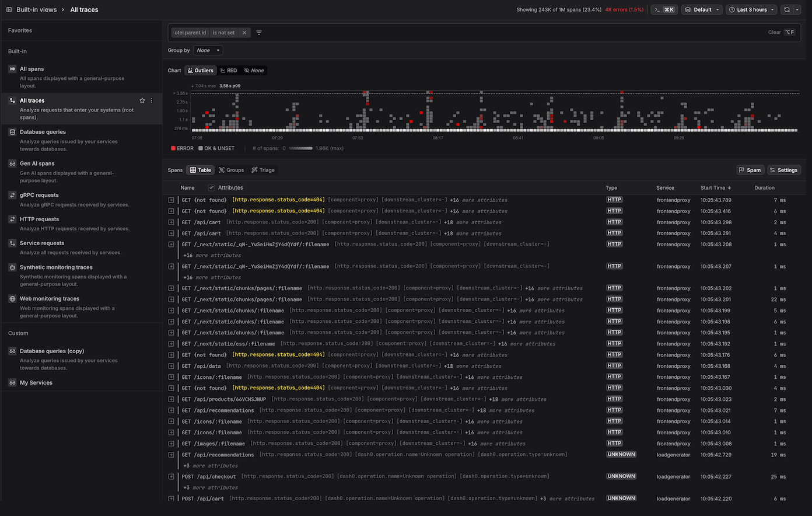The width and height of the screenshot is (812, 516).
Task: Switch to the Table spans tab
Action: (200, 170)
